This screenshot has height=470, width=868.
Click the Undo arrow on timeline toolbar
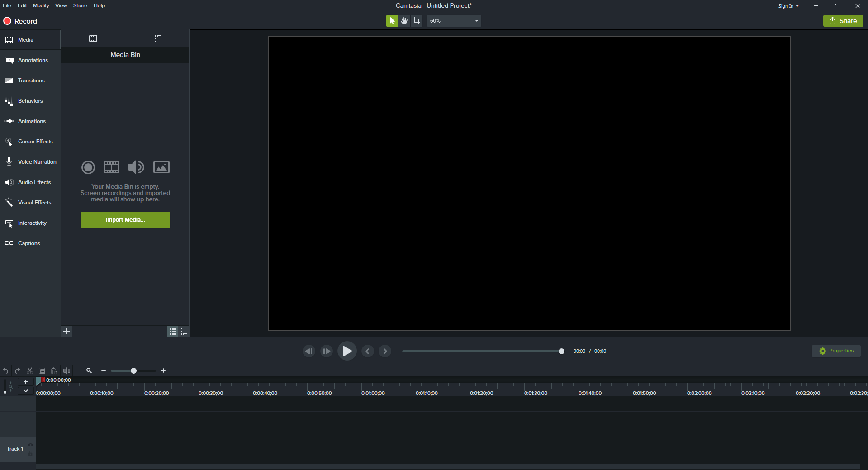[5, 371]
